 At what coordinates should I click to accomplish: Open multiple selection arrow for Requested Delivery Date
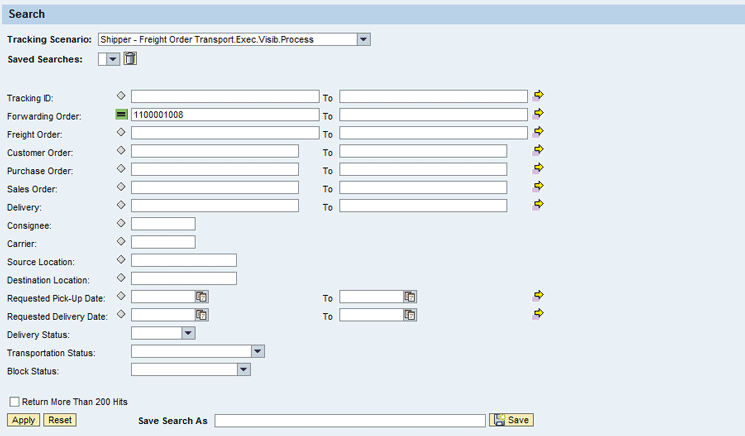tap(538, 313)
